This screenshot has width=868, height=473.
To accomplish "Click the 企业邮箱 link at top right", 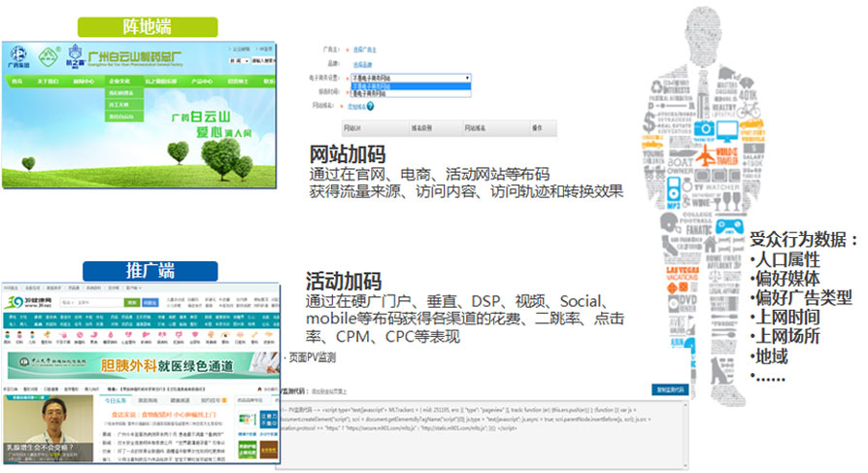I will click(241, 50).
